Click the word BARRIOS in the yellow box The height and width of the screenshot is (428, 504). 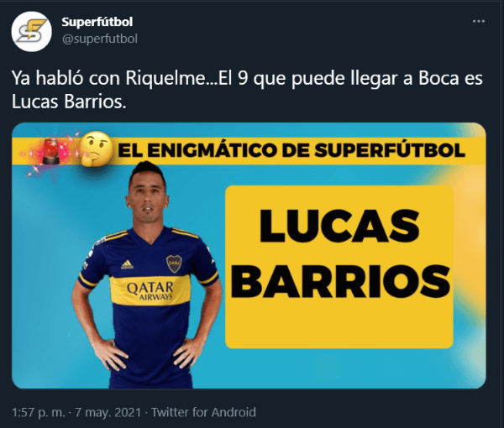[x=340, y=282]
